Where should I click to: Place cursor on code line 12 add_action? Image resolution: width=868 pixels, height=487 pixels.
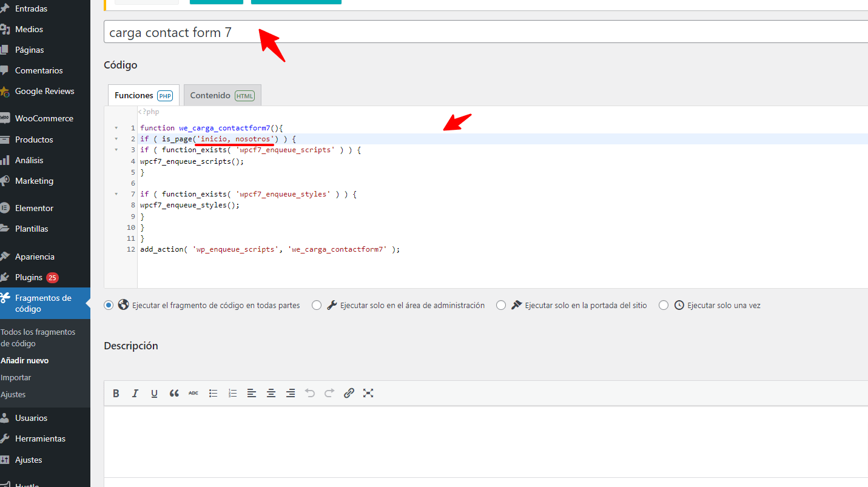point(270,249)
